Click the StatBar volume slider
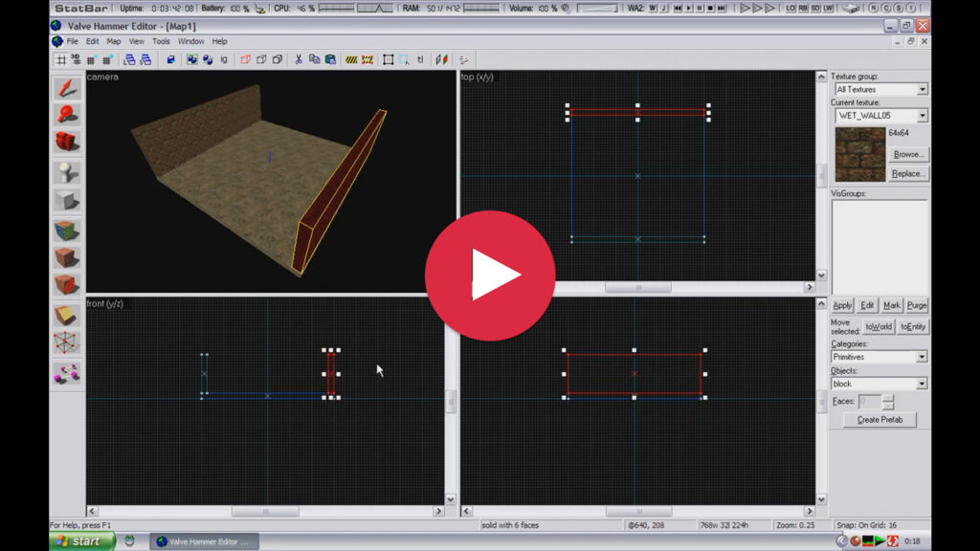Image resolution: width=980 pixels, height=551 pixels. coord(597,9)
